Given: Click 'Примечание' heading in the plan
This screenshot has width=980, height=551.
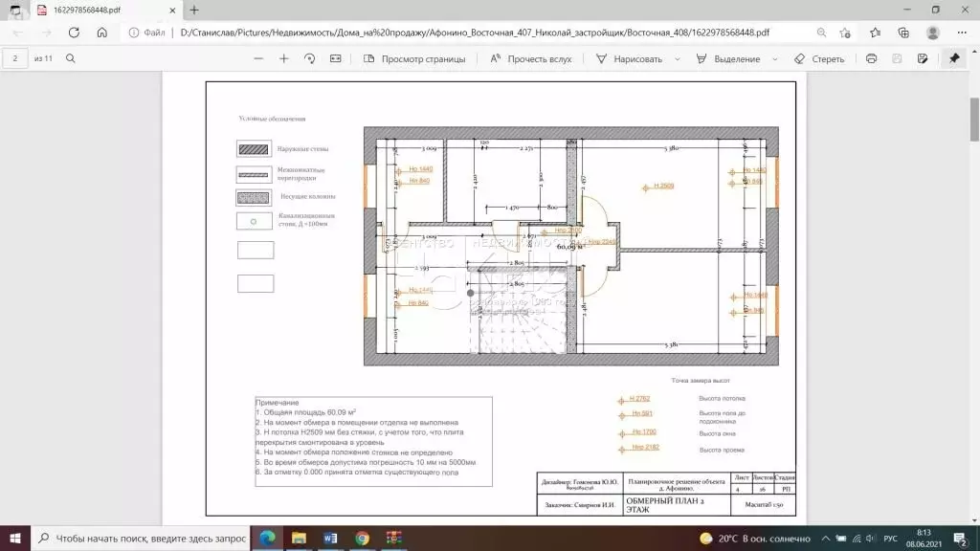Looking at the screenshot, I should point(277,403).
